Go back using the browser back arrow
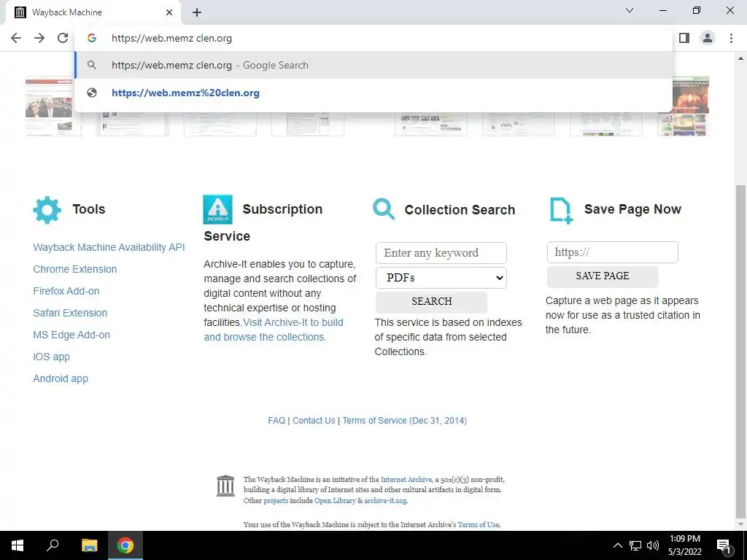 pos(16,38)
